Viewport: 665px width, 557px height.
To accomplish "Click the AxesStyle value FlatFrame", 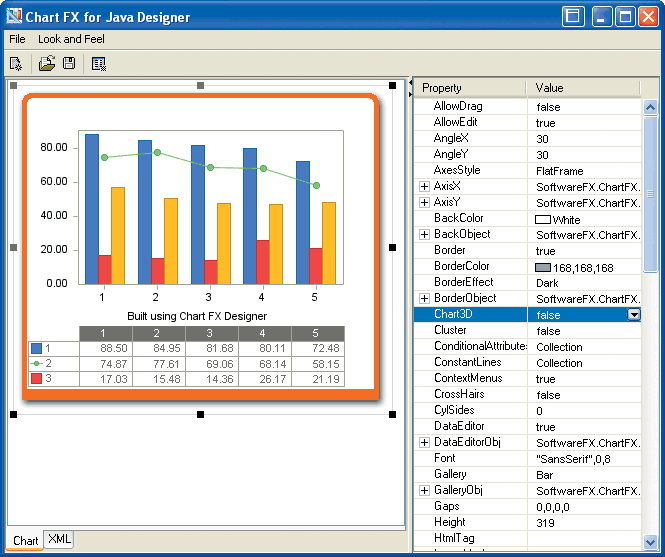I will coord(560,171).
